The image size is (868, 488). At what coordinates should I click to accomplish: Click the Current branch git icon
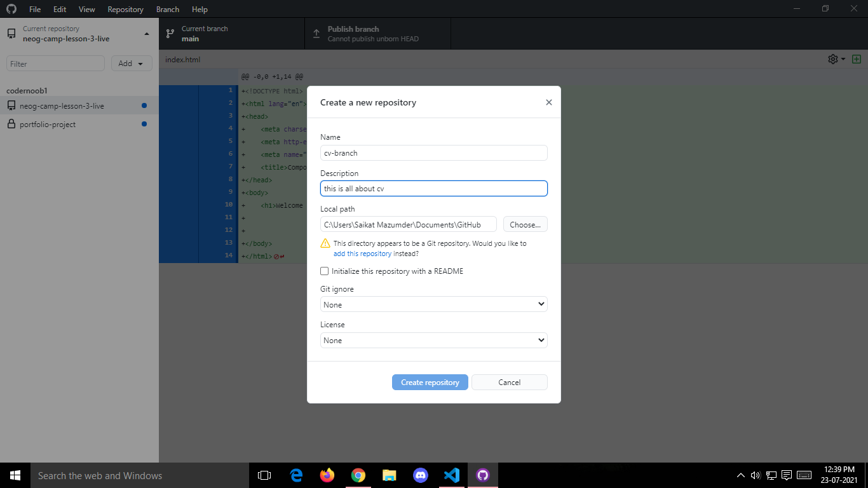click(x=170, y=34)
